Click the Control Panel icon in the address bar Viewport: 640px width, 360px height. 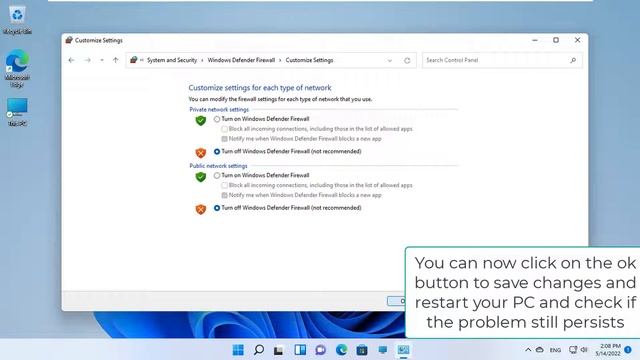coord(133,60)
